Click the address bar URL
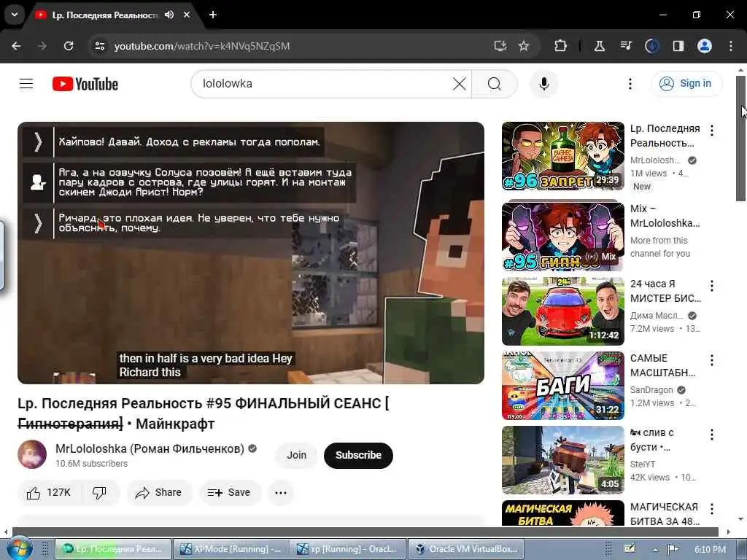747x560 pixels. point(202,46)
